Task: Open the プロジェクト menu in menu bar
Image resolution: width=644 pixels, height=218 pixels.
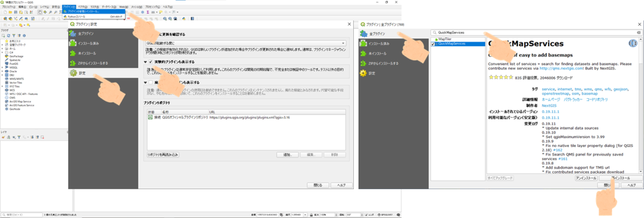Action: tap(9, 6)
